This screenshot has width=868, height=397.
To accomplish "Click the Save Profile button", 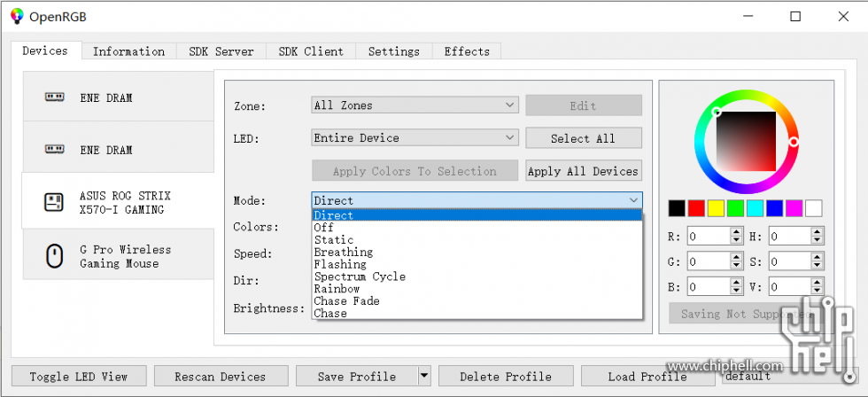I will tap(357, 377).
